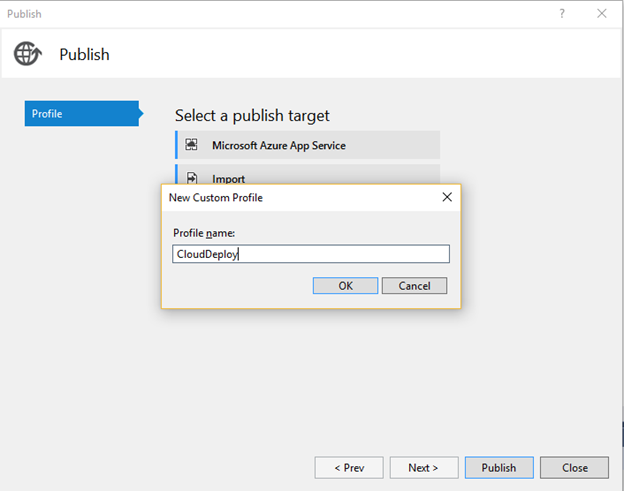Select the Profile tab in sidebar
The height and width of the screenshot is (491, 624).
point(82,113)
